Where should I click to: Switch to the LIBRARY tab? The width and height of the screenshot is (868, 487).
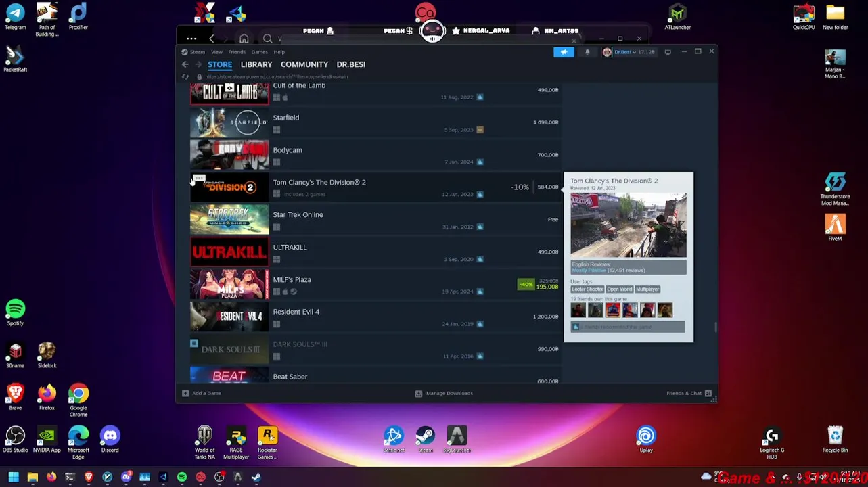click(256, 64)
